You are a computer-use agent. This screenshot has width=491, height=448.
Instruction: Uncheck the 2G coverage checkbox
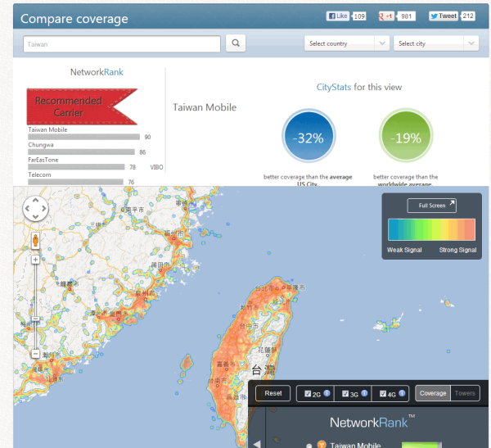(308, 394)
